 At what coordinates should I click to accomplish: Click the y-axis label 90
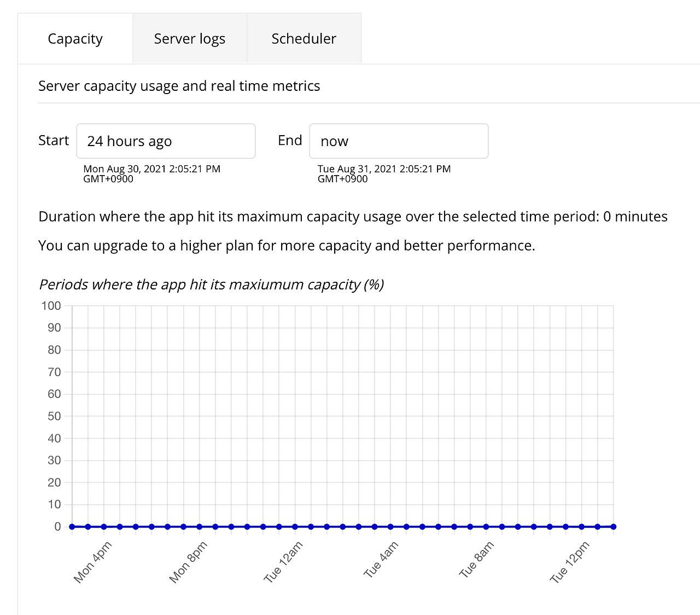[54, 328]
